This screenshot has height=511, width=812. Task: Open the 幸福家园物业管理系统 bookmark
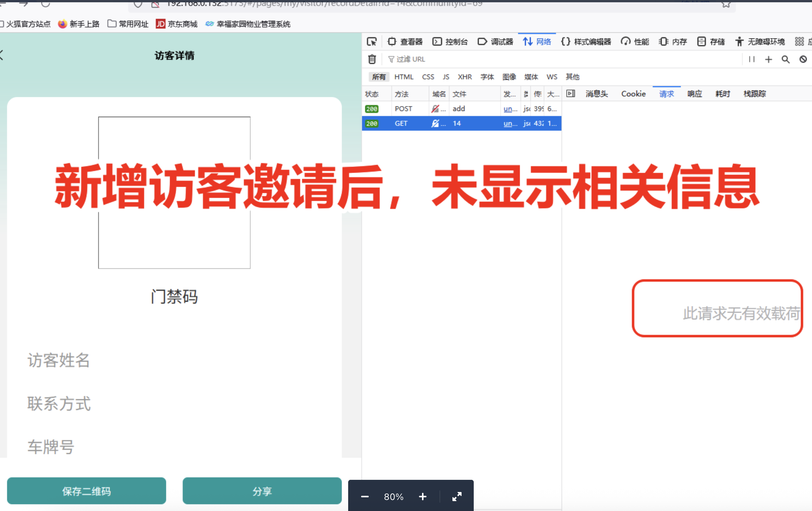(248, 24)
